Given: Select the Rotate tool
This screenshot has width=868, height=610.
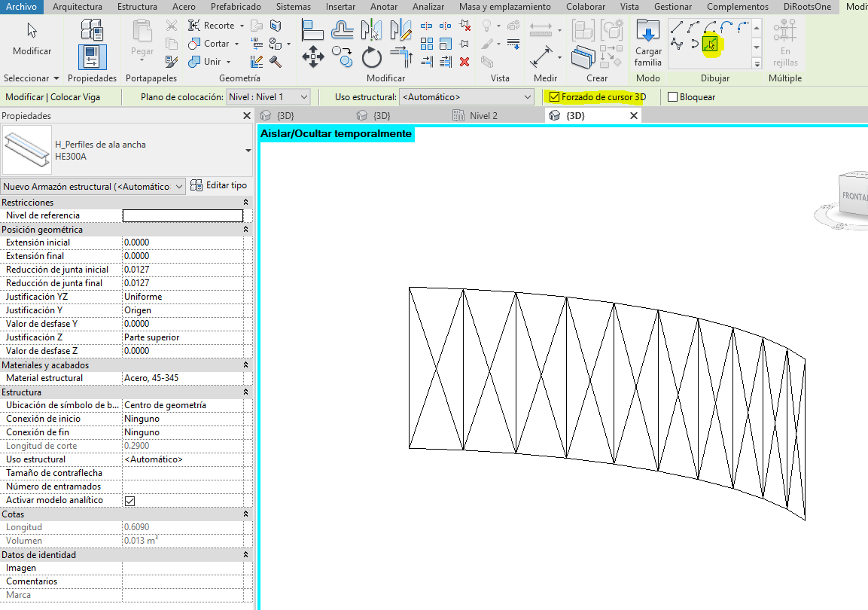Looking at the screenshot, I should [x=372, y=56].
